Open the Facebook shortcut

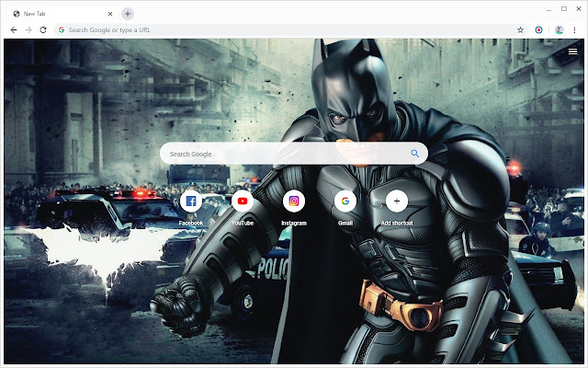pyautogui.click(x=191, y=201)
